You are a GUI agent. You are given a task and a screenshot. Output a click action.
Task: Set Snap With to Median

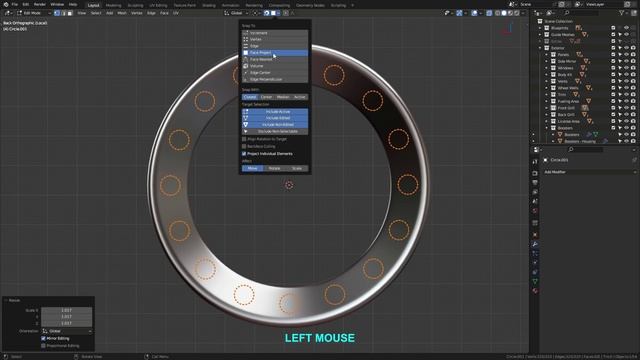coord(283,97)
